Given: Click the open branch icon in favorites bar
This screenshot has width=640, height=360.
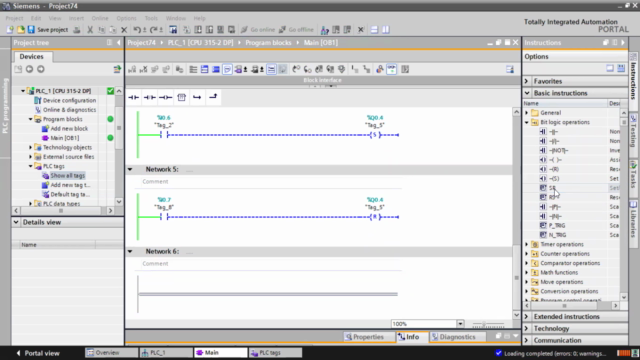Looking at the screenshot, I should [x=197, y=98].
